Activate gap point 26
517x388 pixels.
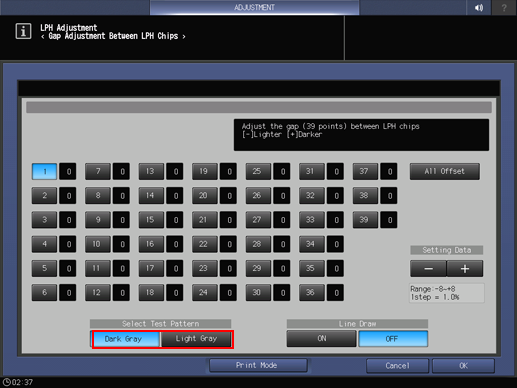point(258,196)
